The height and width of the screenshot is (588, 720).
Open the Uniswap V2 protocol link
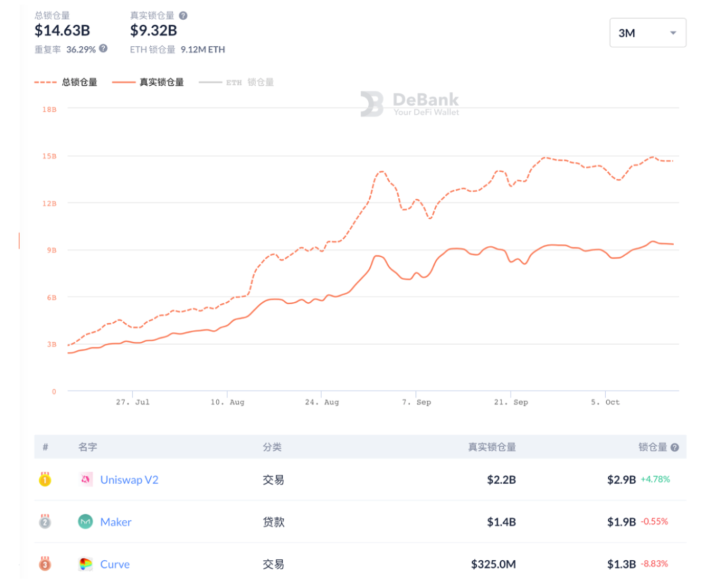[129, 479]
